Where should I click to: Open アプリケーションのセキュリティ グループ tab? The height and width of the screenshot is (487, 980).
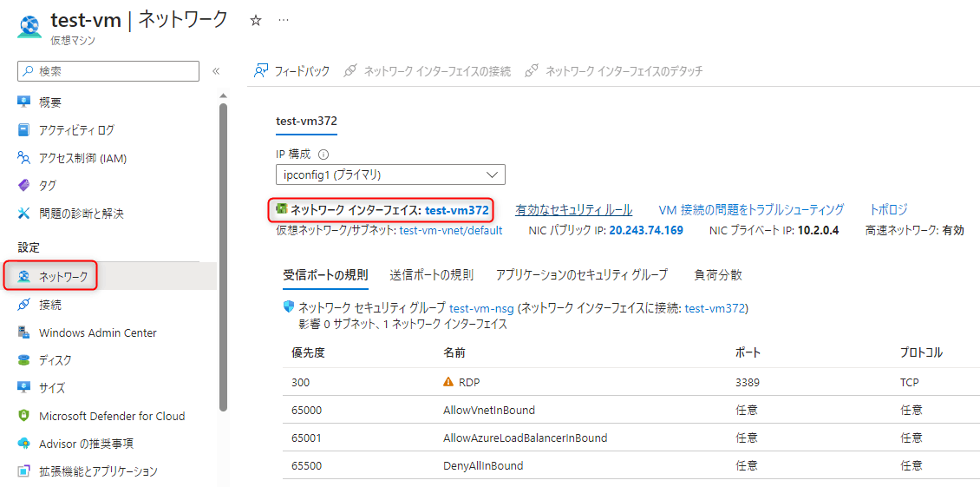coord(581,275)
